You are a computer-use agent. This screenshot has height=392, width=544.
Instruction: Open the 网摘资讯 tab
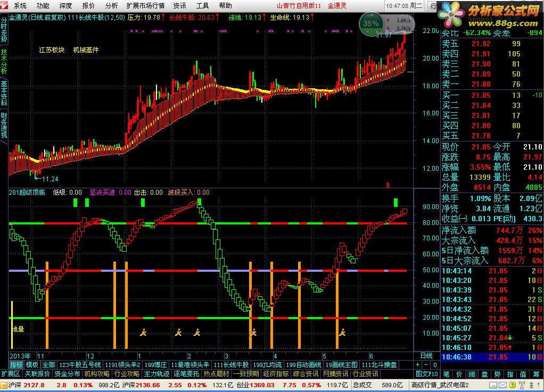336,373
